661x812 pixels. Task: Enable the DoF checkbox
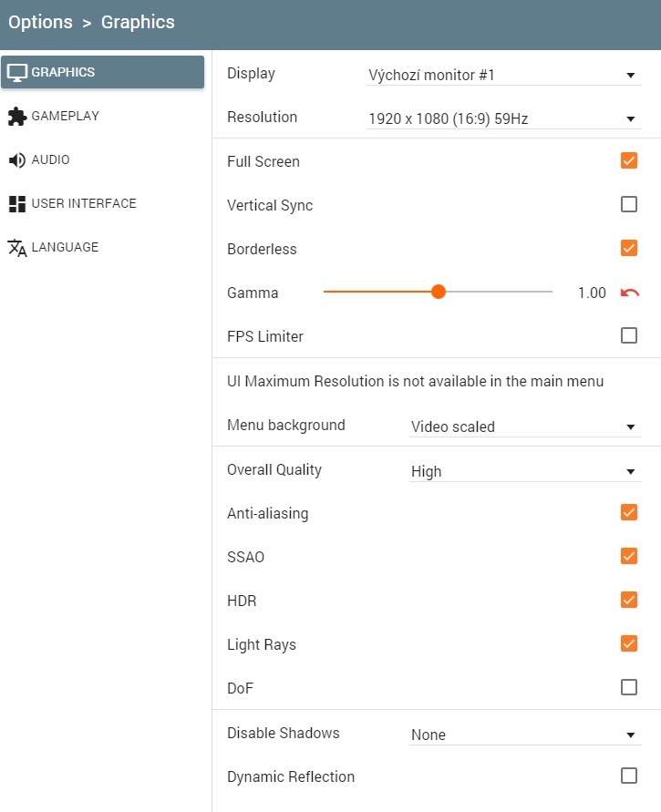[x=629, y=687]
